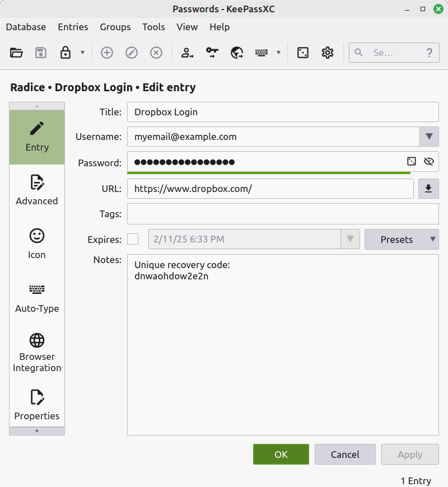Open password generator dice in toolbar
448x487 pixels.
coord(302,53)
